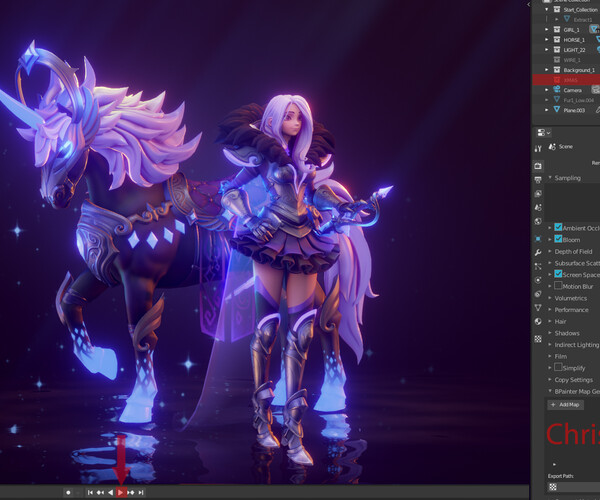Click the HORSE_1 collection icon
The image size is (600, 500).
tap(557, 39)
